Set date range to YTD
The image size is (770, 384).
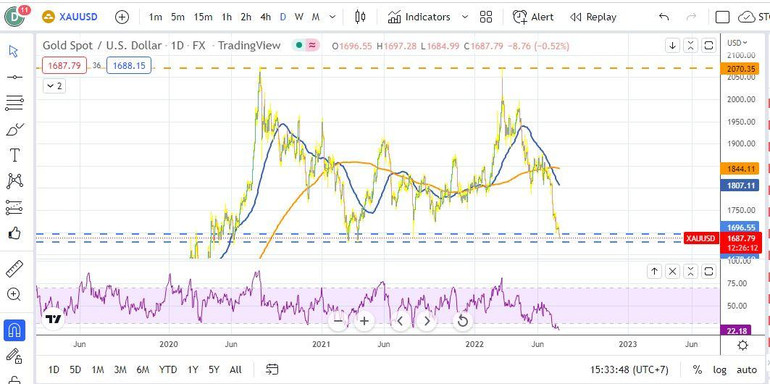coord(168,370)
